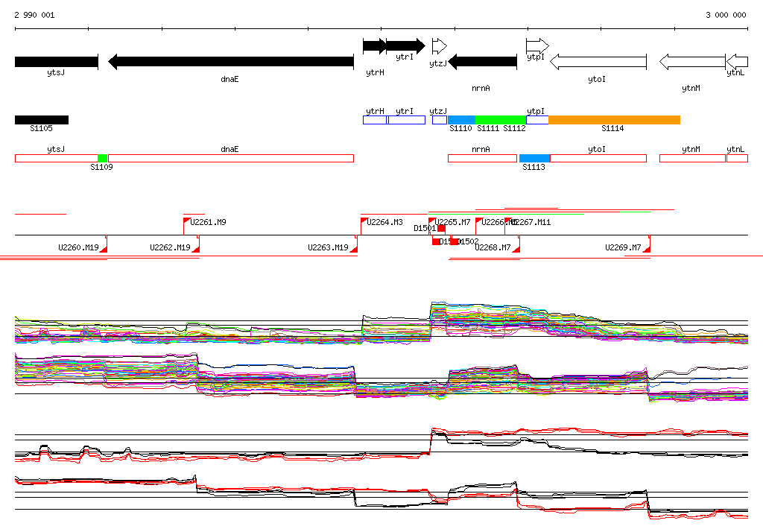
Task: Click the 'U2267.M11' label
Action: tap(531, 222)
